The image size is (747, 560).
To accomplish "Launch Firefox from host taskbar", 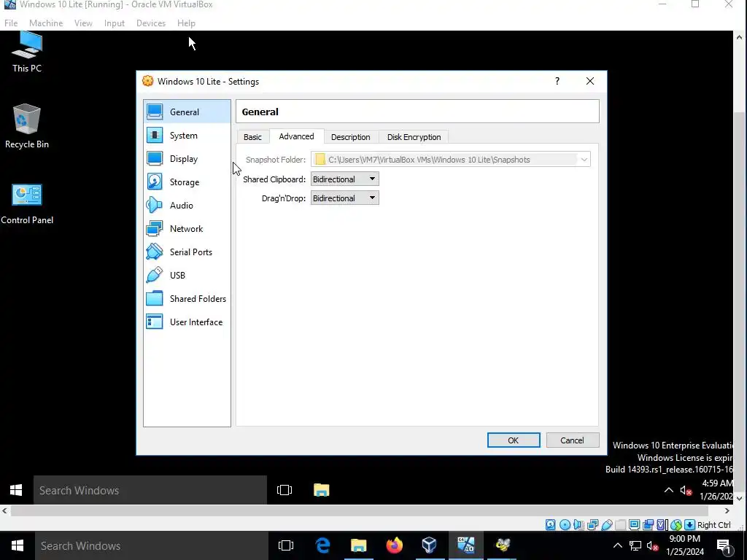I will tap(394, 545).
